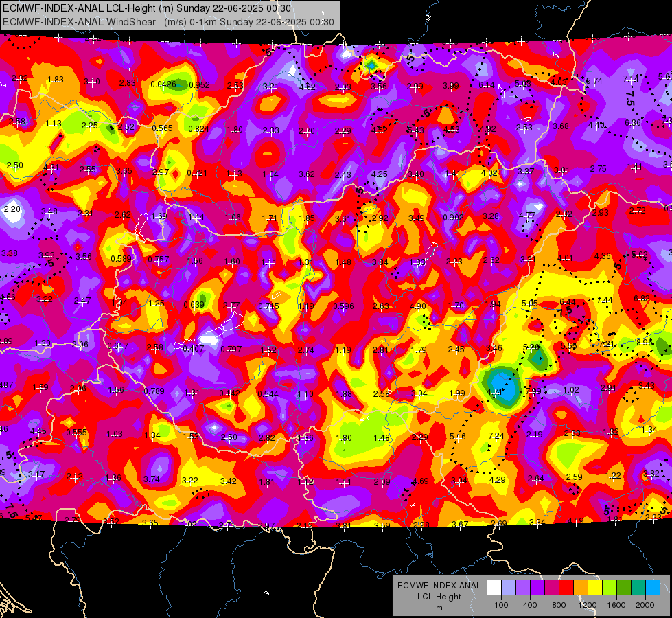Viewport: 672px width, 618px height.
Task: Click the wind shear value 3.42
Action: click(x=229, y=481)
